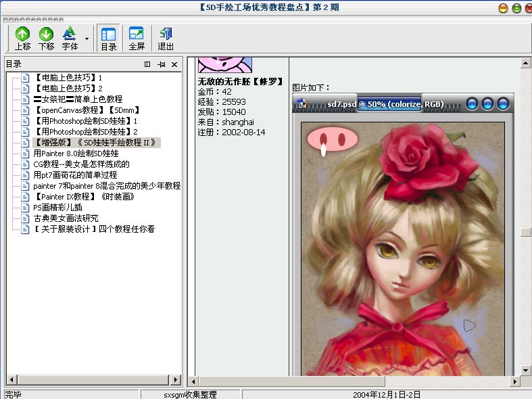Image resolution: width=532 pixels, height=399 pixels.
Task: Click the 上移 (move up) toolbar icon
Action: pyautogui.click(x=22, y=39)
